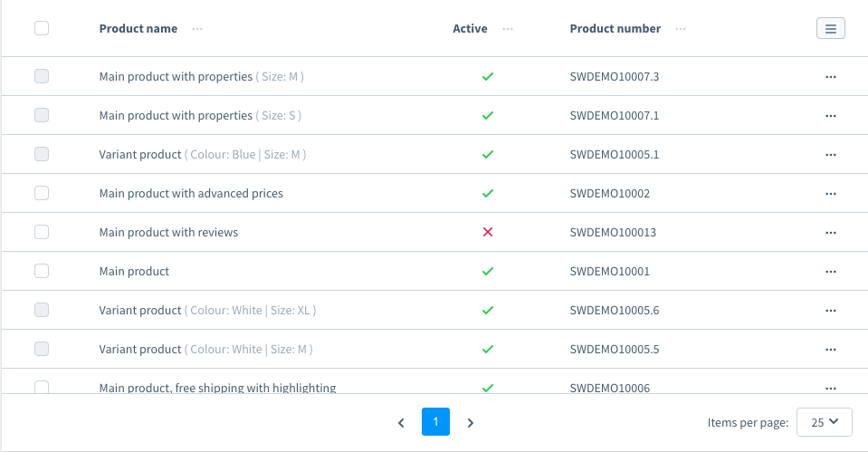The width and height of the screenshot is (868, 452).
Task: Tick checkbox for Variant product Blue M
Action: (42, 154)
